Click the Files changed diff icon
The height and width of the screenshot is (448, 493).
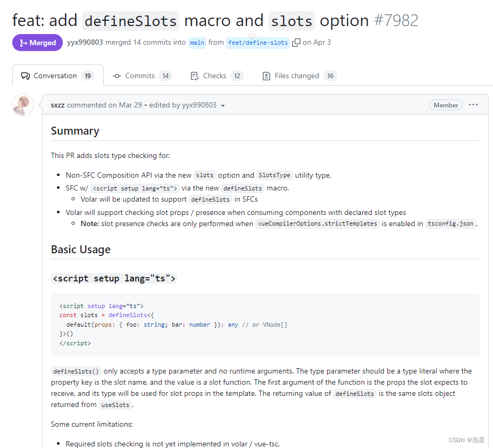[266, 76]
